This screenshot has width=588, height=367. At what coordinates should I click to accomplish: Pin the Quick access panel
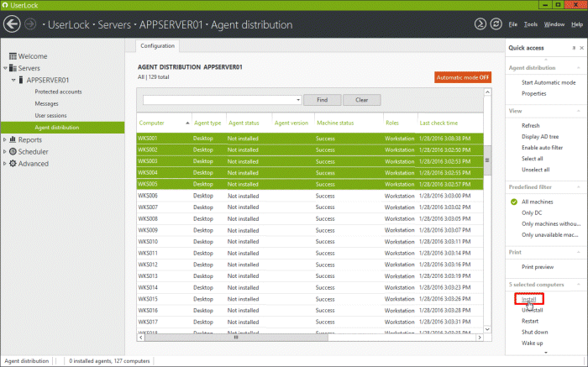574,49
